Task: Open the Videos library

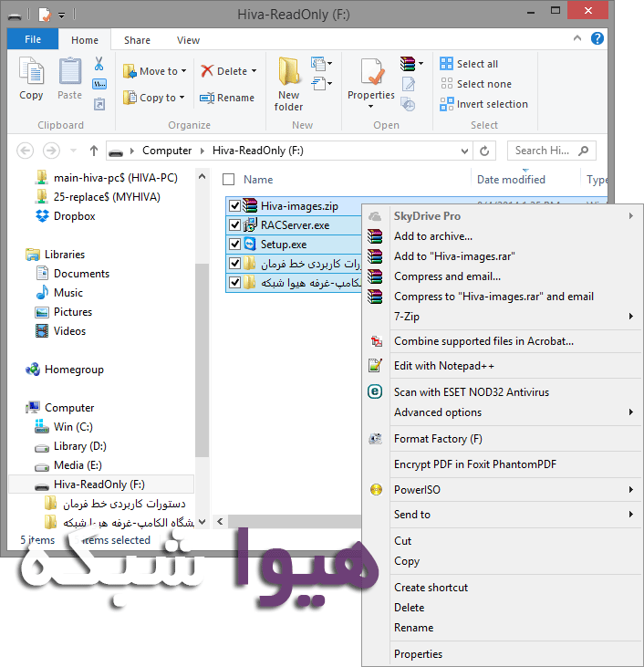Action: pyautogui.click(x=61, y=331)
